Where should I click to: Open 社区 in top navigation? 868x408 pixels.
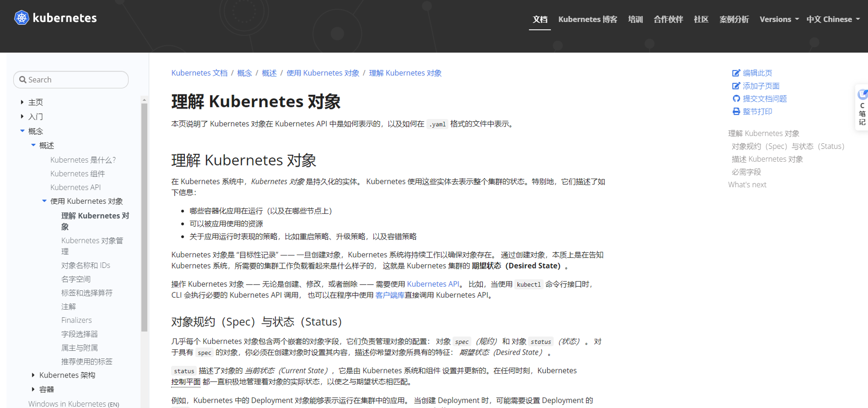701,19
